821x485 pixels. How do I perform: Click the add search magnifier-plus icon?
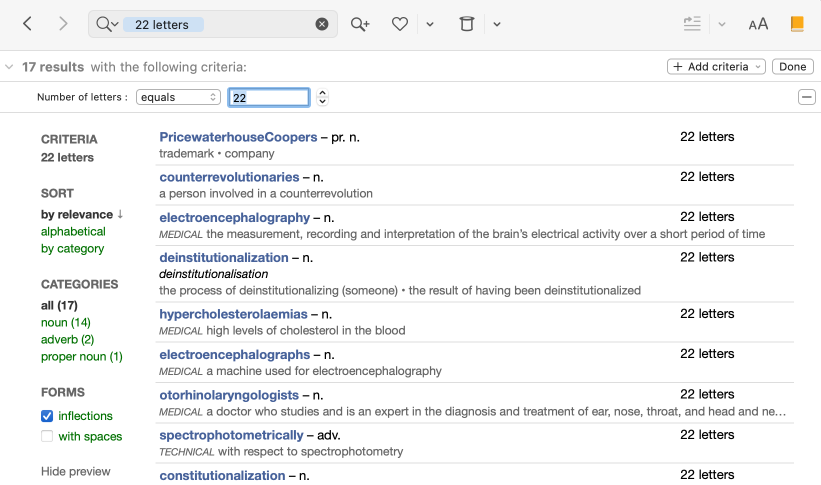click(360, 24)
